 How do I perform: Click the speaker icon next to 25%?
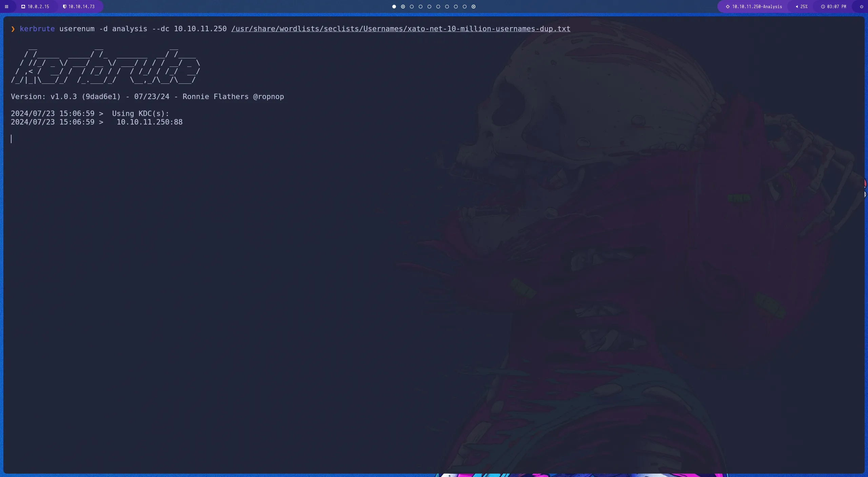pos(796,6)
